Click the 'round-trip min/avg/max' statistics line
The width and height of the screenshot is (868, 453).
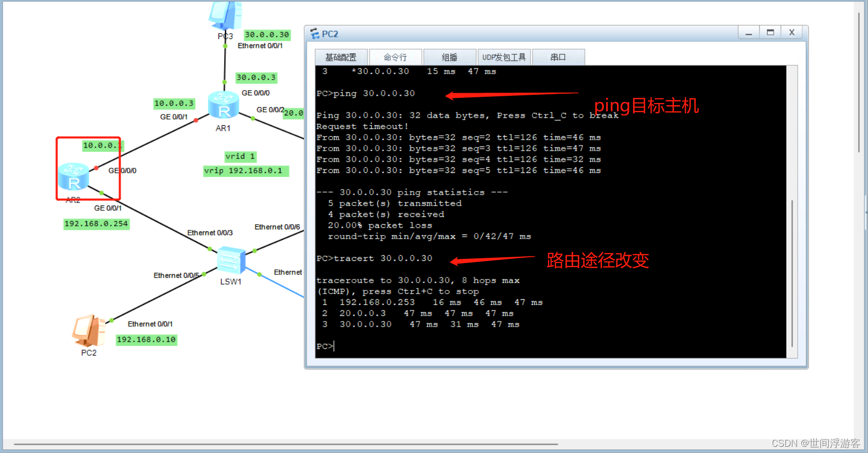click(430, 237)
